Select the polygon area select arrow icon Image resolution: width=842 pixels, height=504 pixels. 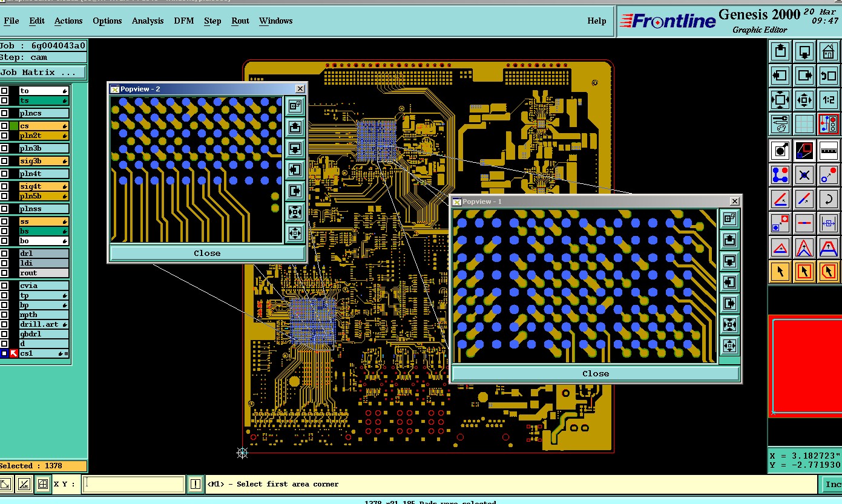[x=827, y=271]
